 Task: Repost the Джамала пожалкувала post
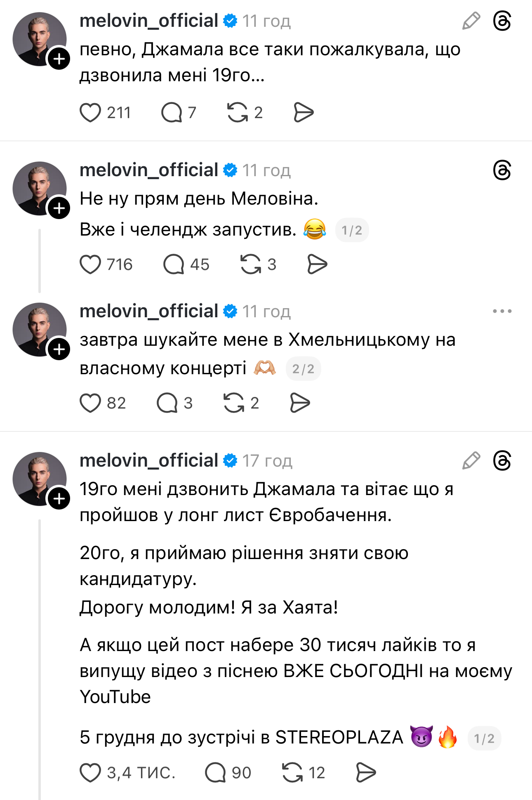(238, 113)
